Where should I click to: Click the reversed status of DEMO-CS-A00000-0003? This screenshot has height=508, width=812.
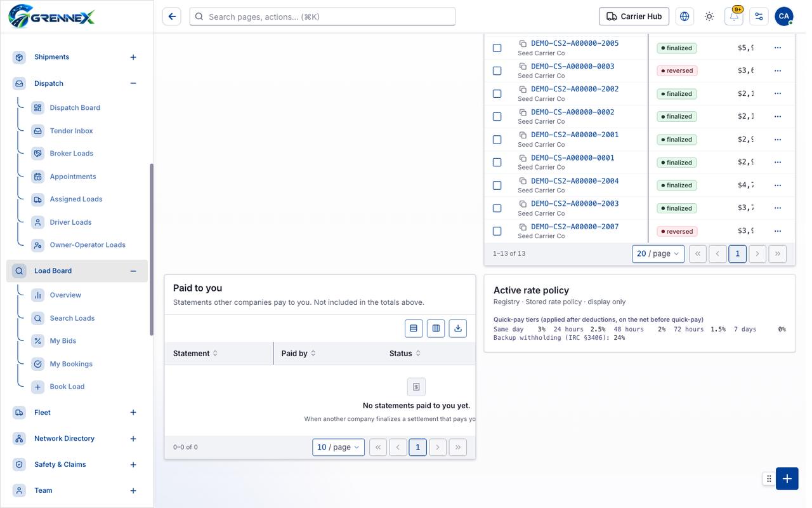[x=677, y=70]
